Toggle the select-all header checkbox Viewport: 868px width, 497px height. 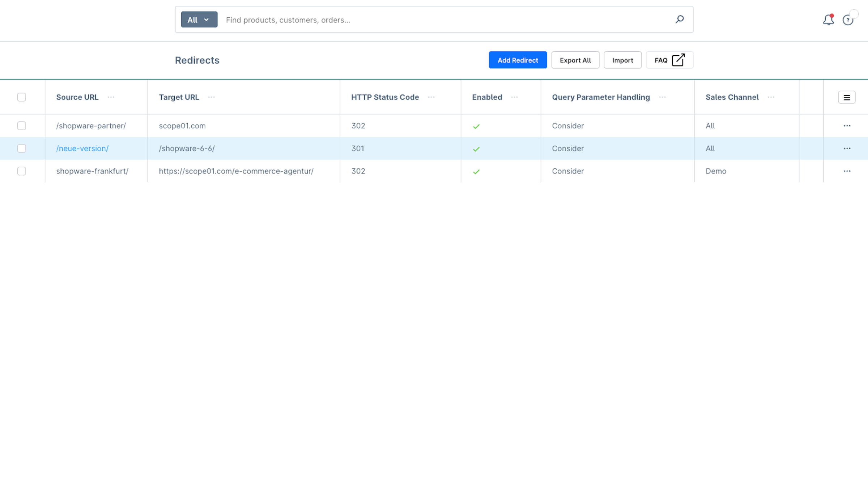point(22,97)
